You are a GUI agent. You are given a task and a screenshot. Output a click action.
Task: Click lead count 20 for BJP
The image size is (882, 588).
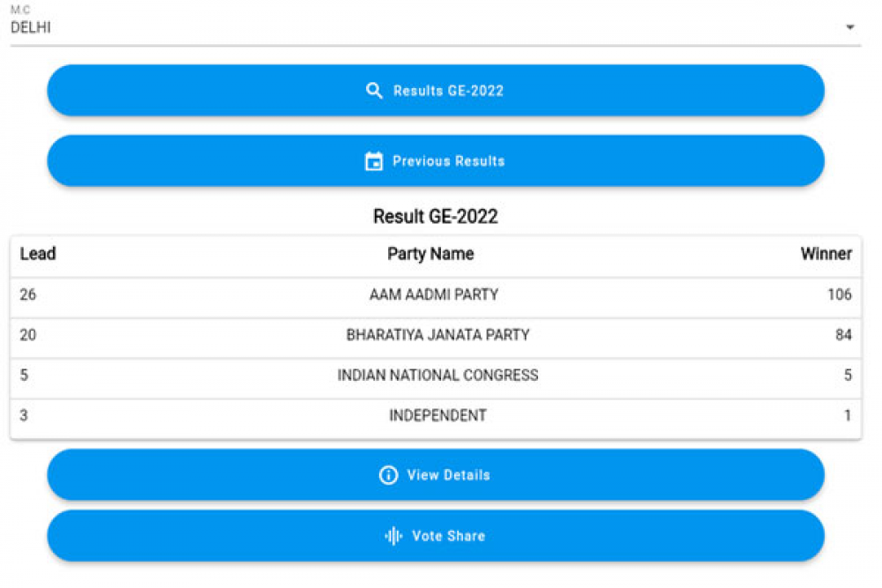coord(27,335)
